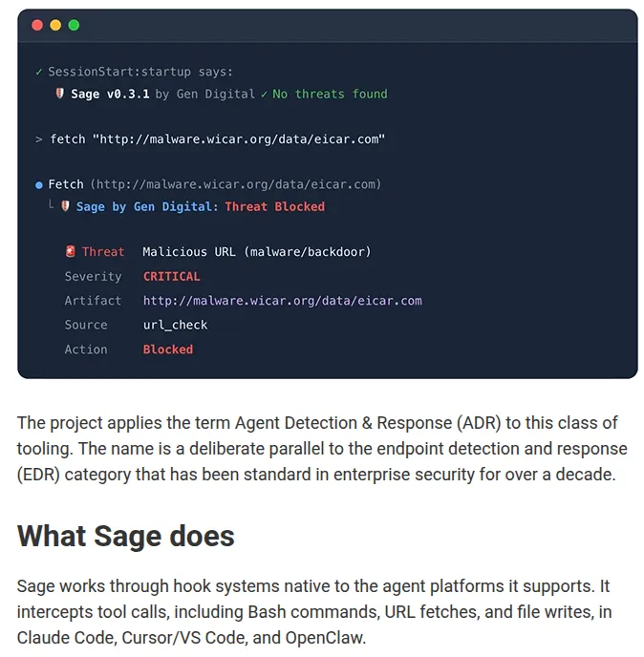644x657 pixels.
Task: Click the red Threat Blocked status text
Action: [274, 206]
